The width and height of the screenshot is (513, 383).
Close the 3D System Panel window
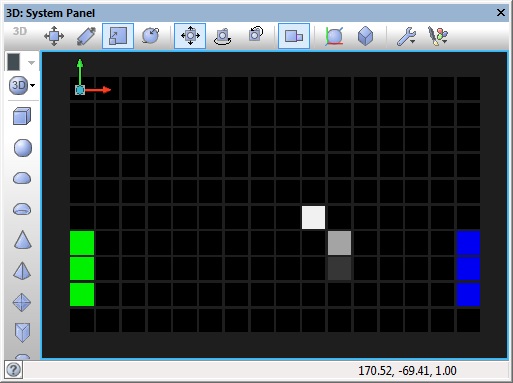(x=501, y=13)
